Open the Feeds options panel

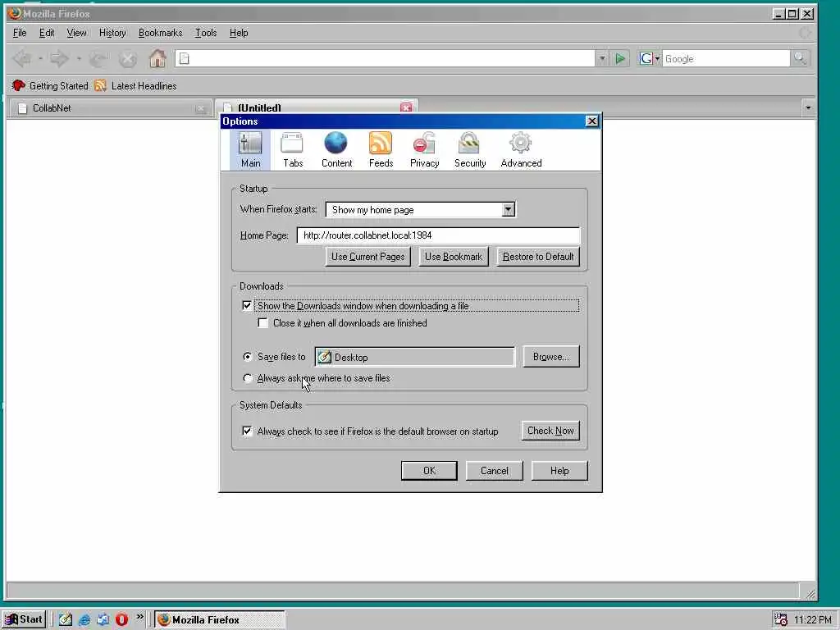381,150
